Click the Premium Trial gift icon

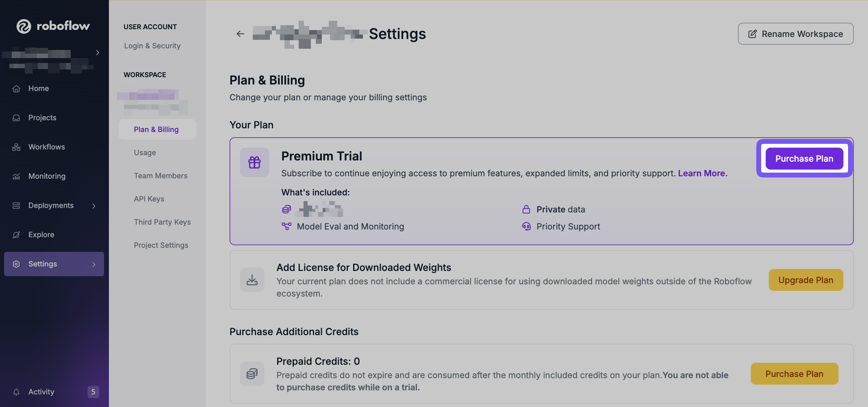click(254, 162)
